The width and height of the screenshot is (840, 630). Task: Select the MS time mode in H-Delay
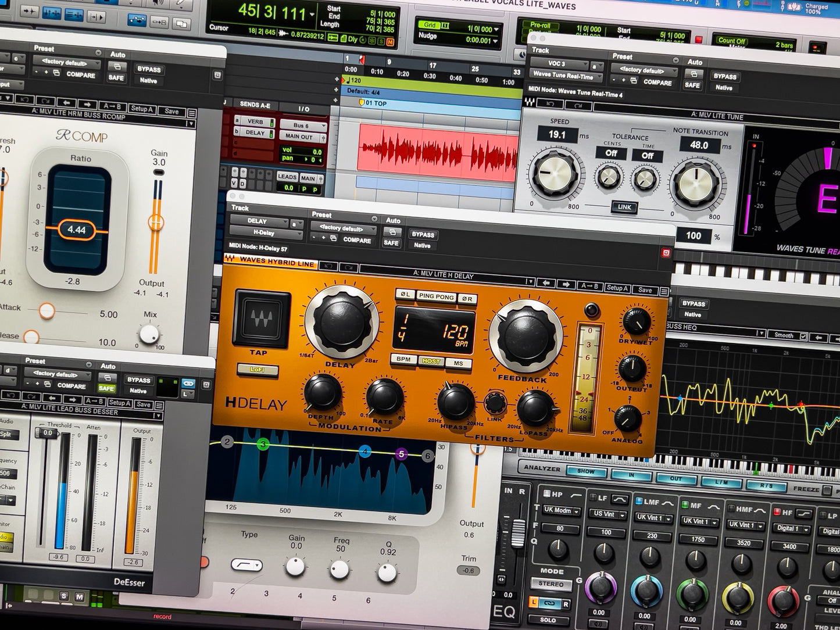459,363
